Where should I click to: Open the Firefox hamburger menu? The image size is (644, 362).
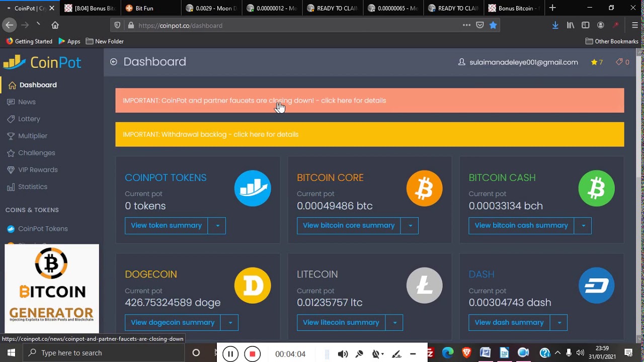(x=635, y=25)
